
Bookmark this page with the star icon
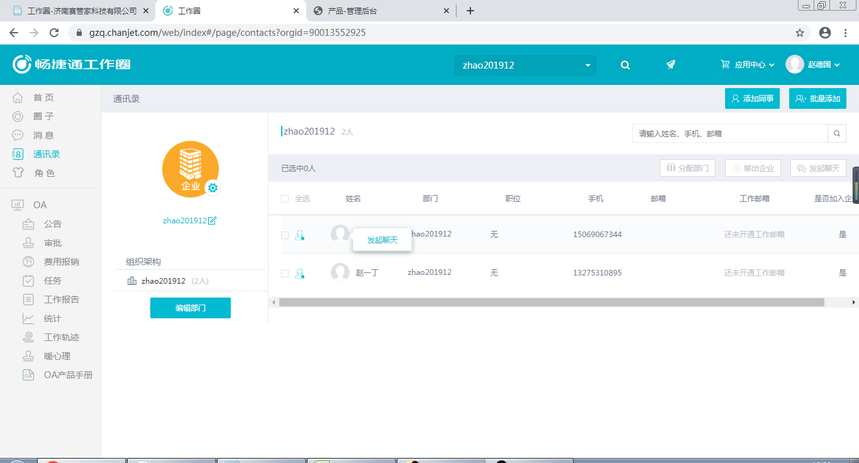click(800, 33)
